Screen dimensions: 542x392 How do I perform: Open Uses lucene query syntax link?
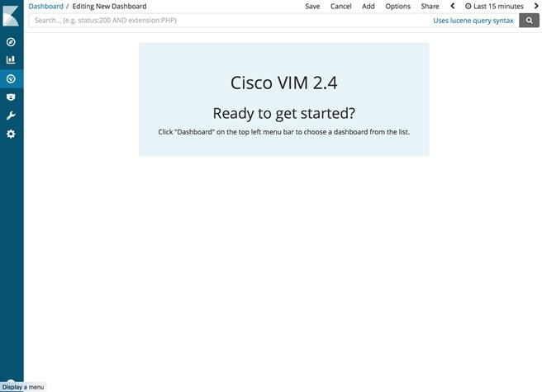(x=473, y=21)
